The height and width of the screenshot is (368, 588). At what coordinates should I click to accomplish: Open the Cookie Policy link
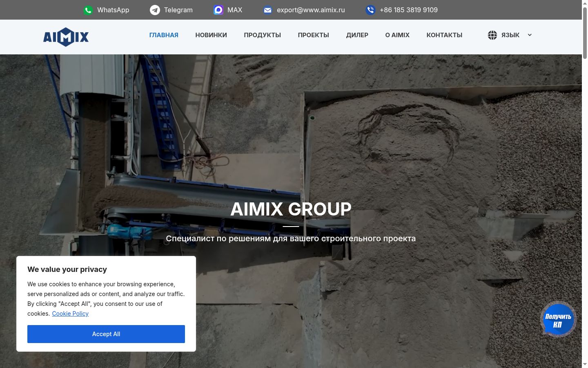point(70,314)
